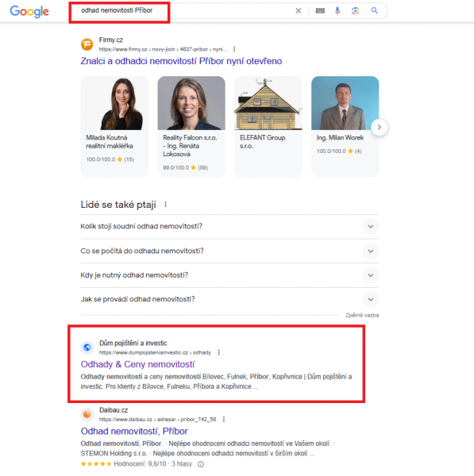Viewport: 474px width, 476px height.
Task: Open ELEFANT Group s.r.o. house image
Action: coord(268,103)
